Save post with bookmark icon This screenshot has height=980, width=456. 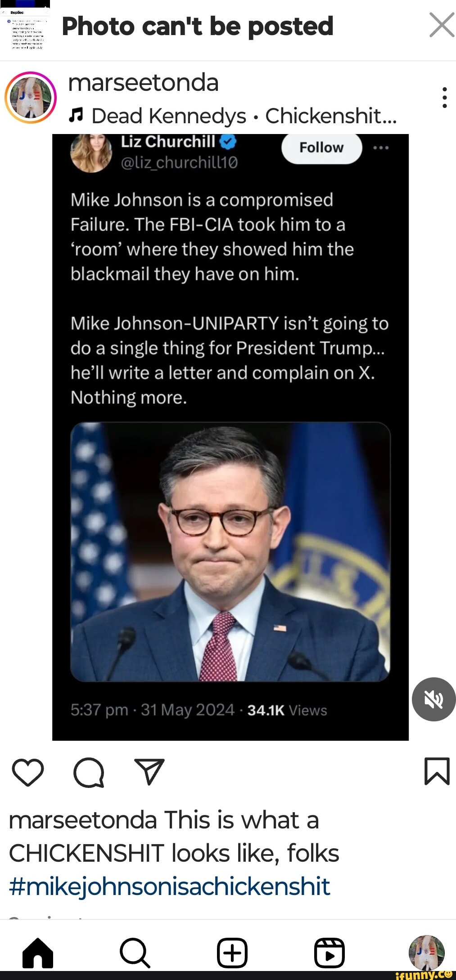pyautogui.click(x=437, y=771)
